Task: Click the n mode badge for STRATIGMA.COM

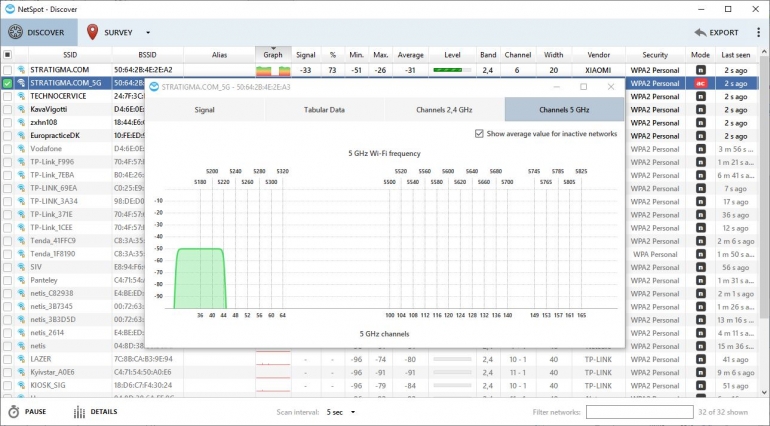Action: (700, 70)
